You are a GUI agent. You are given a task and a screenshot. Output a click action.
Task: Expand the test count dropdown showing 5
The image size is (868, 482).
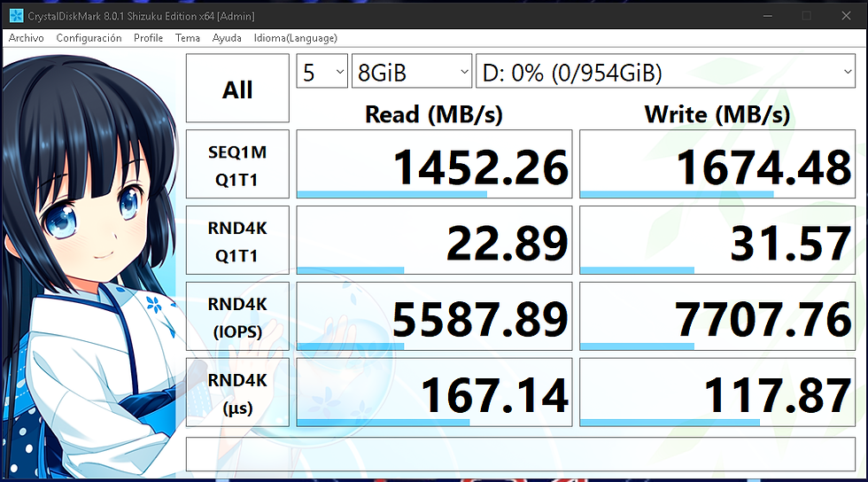tap(322, 71)
